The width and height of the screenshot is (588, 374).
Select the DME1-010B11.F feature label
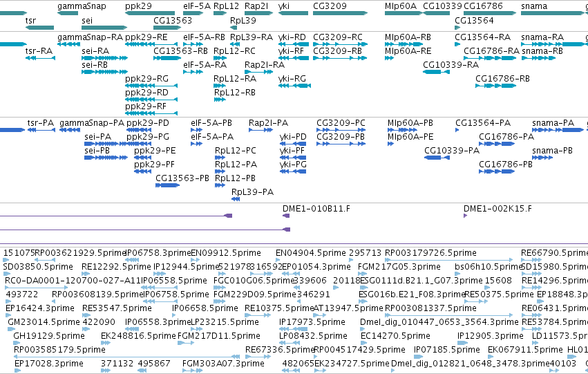point(316,209)
